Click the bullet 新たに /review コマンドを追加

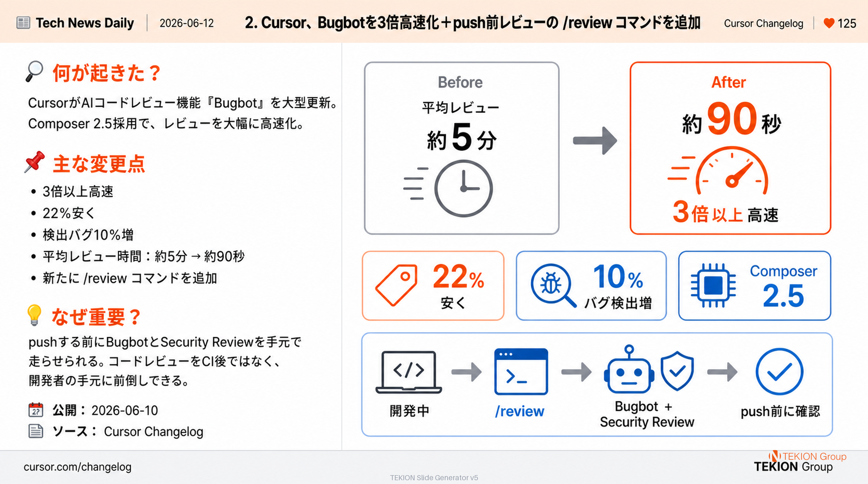(x=130, y=278)
